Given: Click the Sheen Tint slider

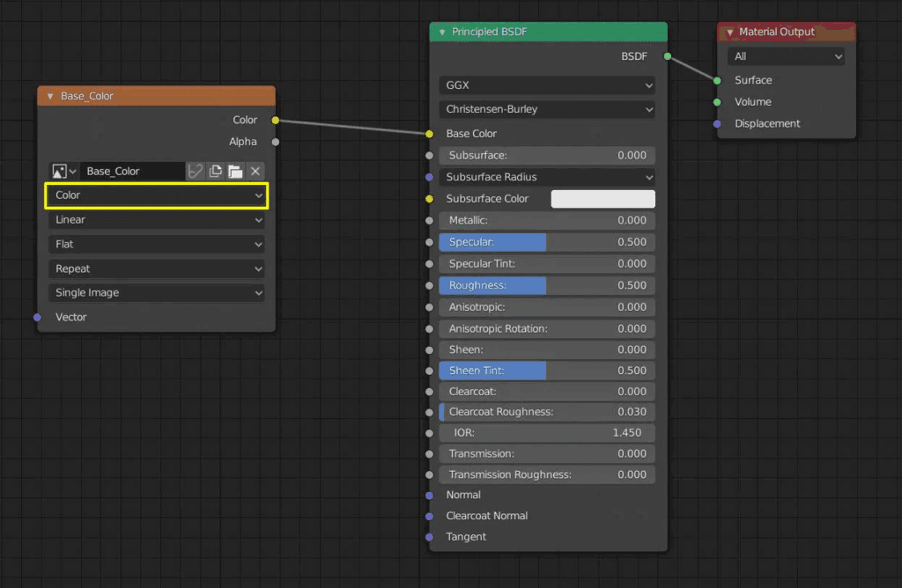Looking at the screenshot, I should (547, 371).
